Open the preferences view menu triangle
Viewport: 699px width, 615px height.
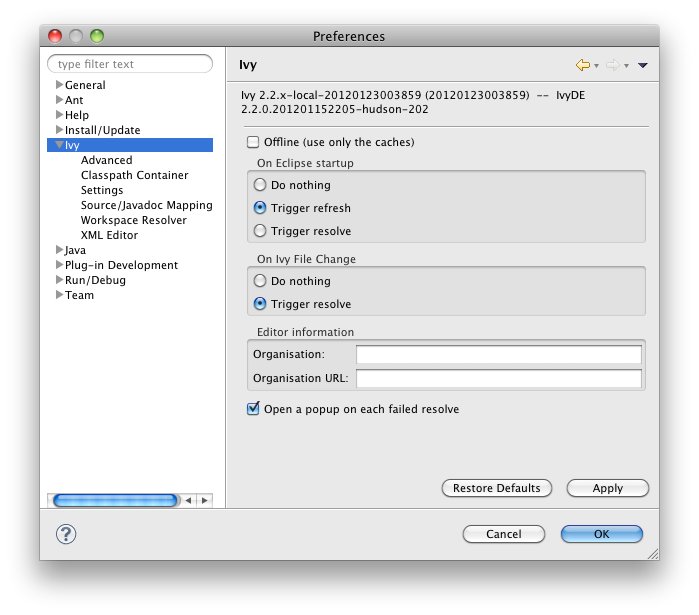point(643,65)
